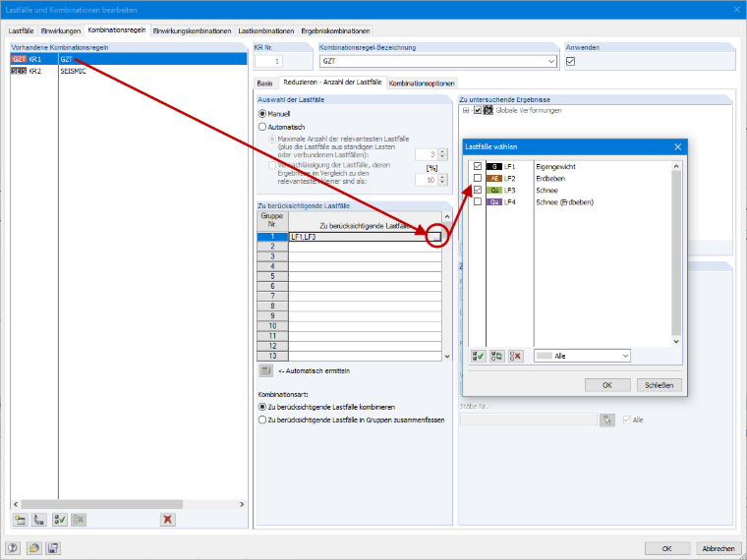Decrease the percentage stepper value 10
Image resolution: width=747 pixels, height=560 pixels.
tap(442, 183)
